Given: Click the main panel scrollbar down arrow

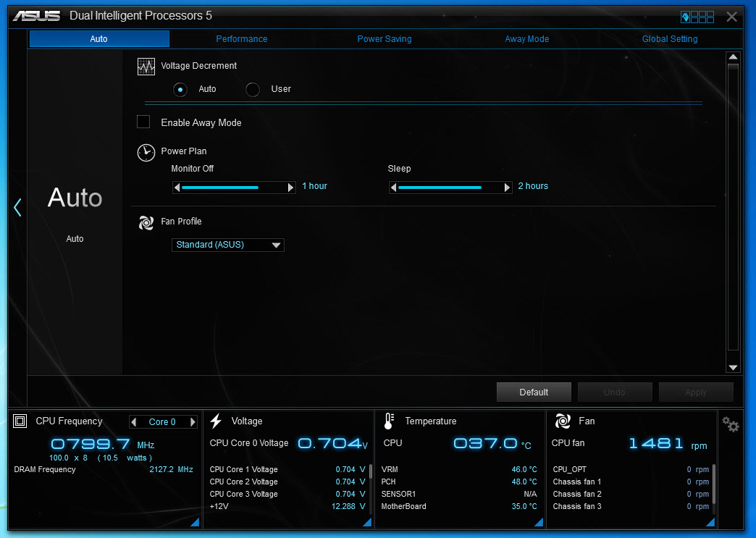Looking at the screenshot, I should click(733, 368).
